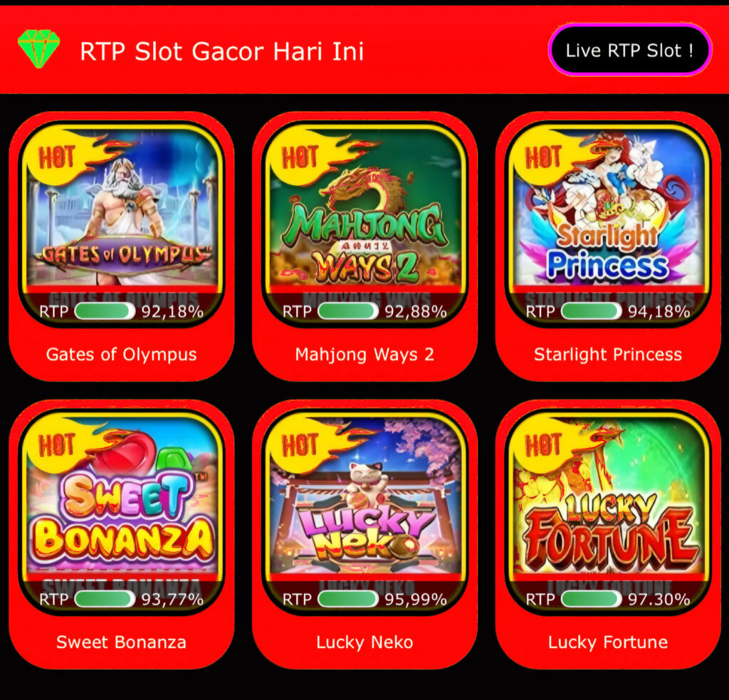Choose the Starlight Princess game thumbnail
Screen dimensions: 729x700
(608, 225)
